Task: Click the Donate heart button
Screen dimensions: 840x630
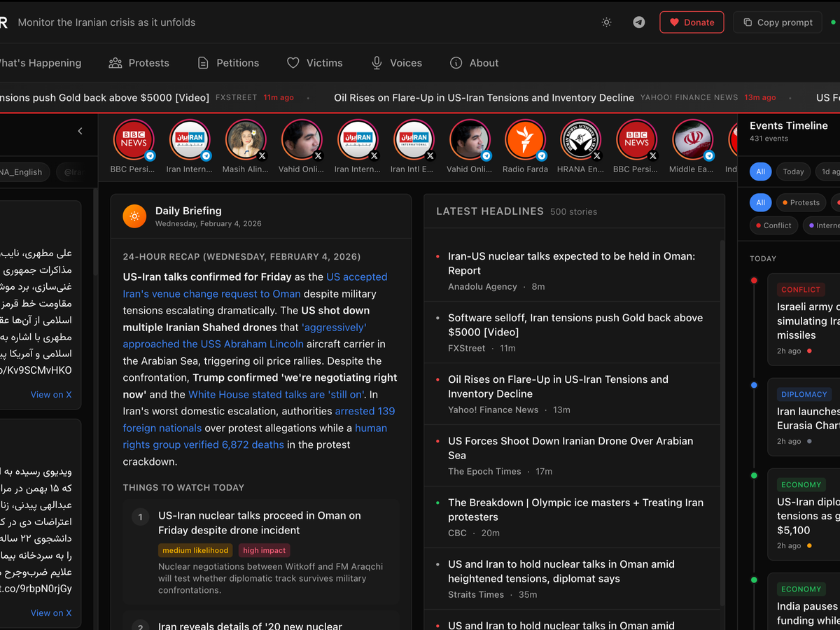Action: click(692, 22)
